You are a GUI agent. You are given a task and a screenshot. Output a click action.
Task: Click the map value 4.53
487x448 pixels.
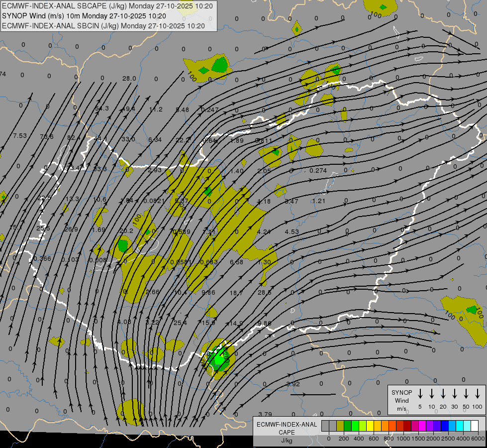[x=292, y=231]
